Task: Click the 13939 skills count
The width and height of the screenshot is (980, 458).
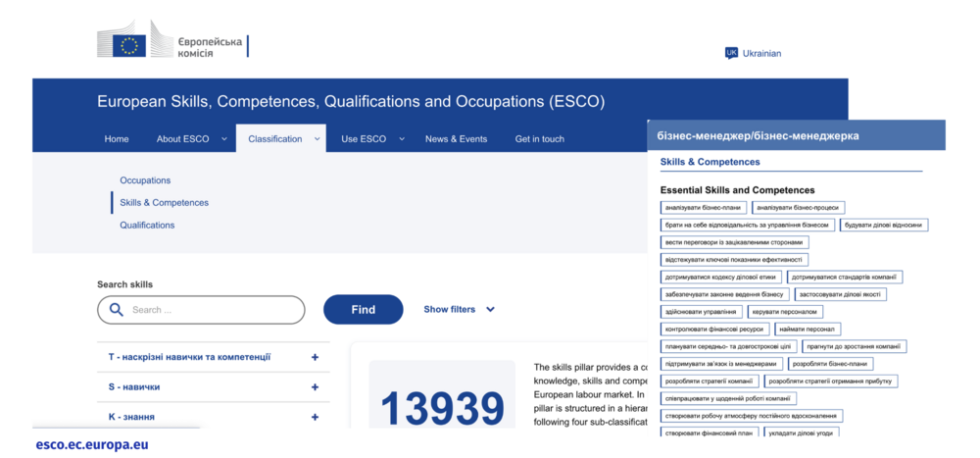Action: coord(442,409)
